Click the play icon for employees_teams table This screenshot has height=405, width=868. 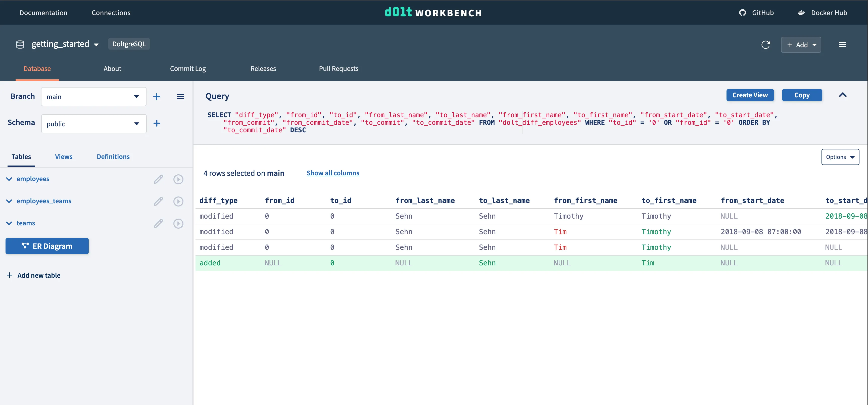178,201
